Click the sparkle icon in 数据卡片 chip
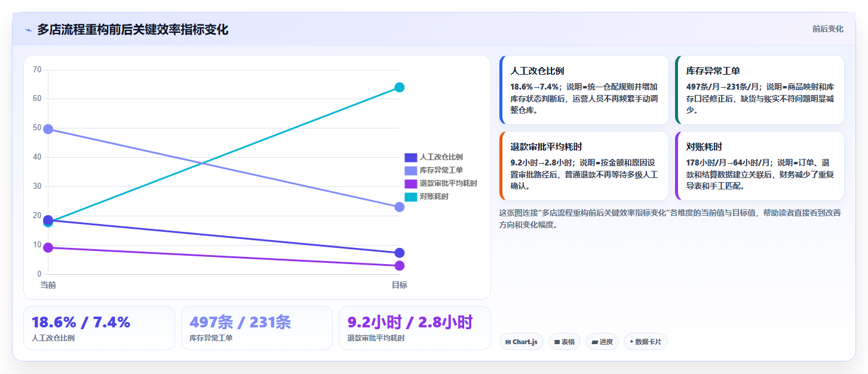 click(631, 342)
